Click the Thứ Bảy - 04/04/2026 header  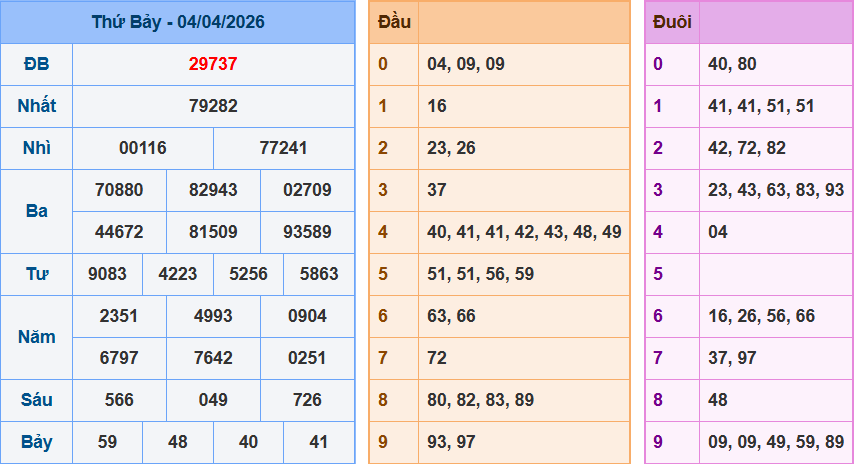(x=178, y=22)
